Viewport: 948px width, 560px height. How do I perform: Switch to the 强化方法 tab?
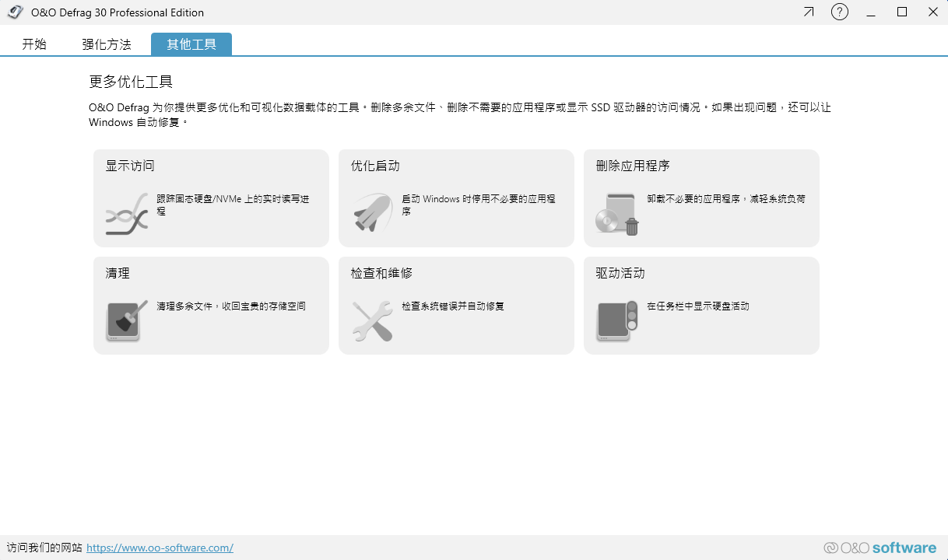pyautogui.click(x=107, y=44)
